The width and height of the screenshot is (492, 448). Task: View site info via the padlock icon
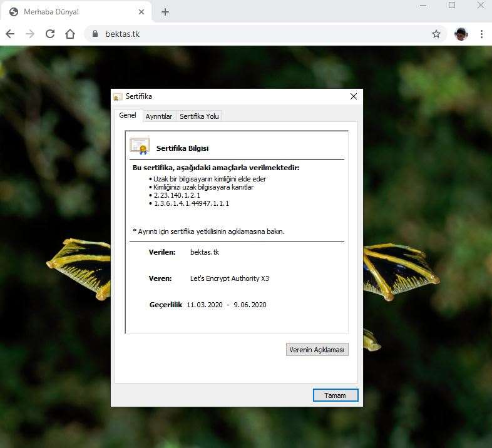[95, 34]
